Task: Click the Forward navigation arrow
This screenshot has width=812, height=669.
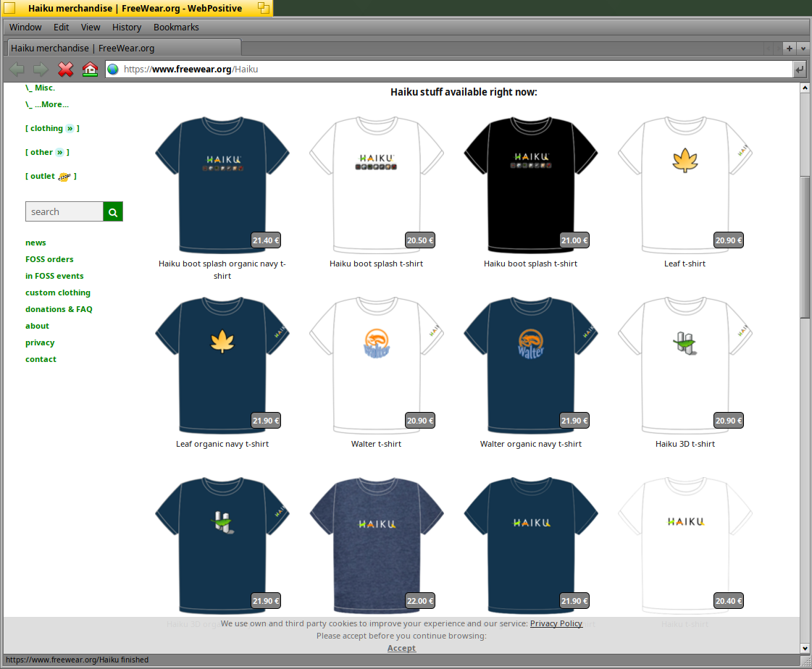Action: tap(41, 69)
